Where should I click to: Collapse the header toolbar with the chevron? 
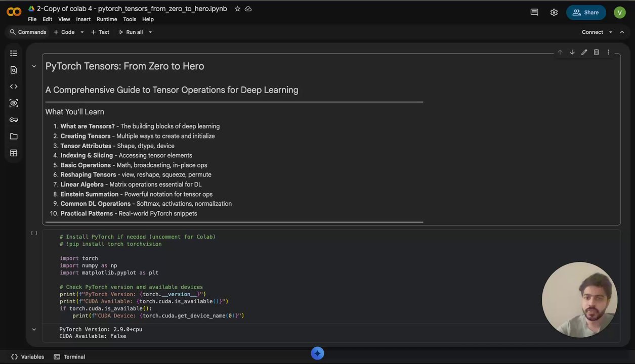tap(622, 32)
